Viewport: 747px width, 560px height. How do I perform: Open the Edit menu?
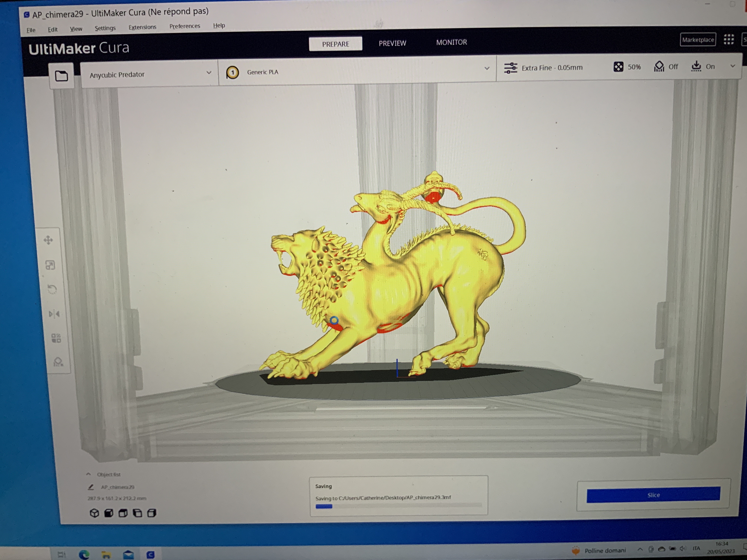point(53,29)
